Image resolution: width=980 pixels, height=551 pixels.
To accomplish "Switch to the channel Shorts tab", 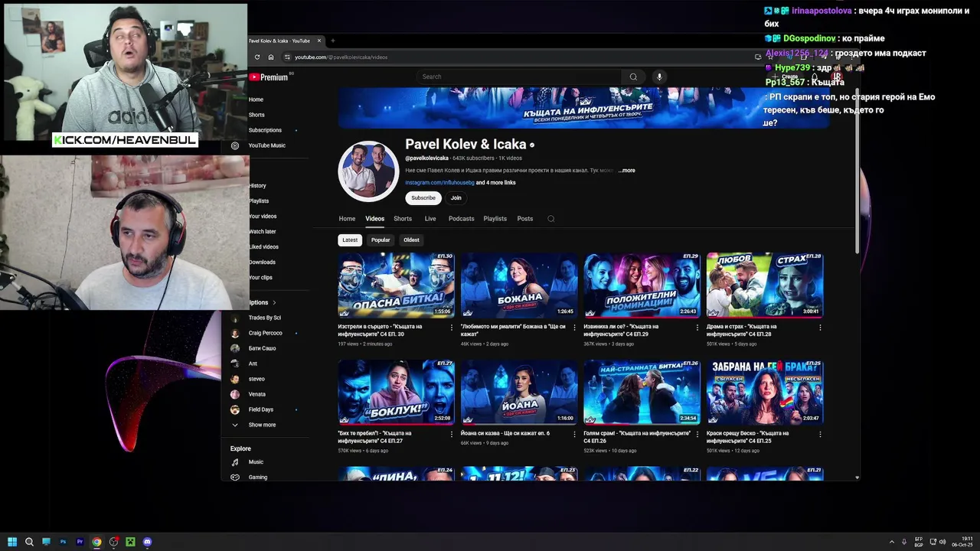I will (x=403, y=219).
